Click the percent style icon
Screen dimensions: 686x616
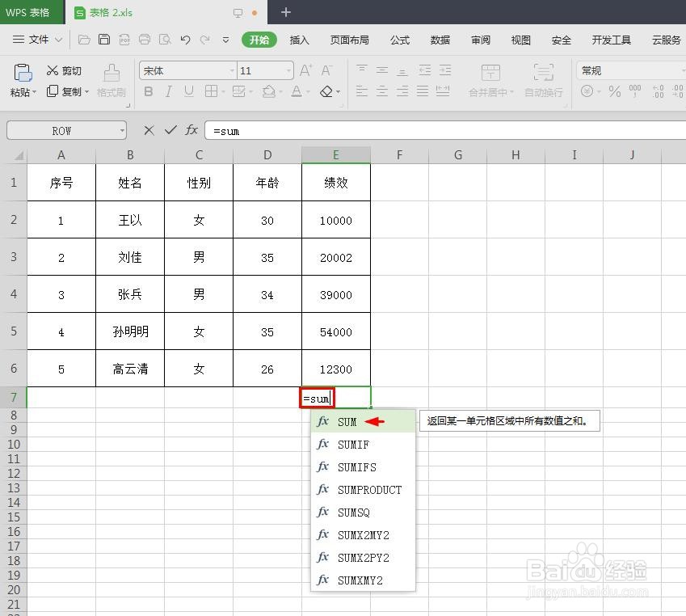point(613,91)
